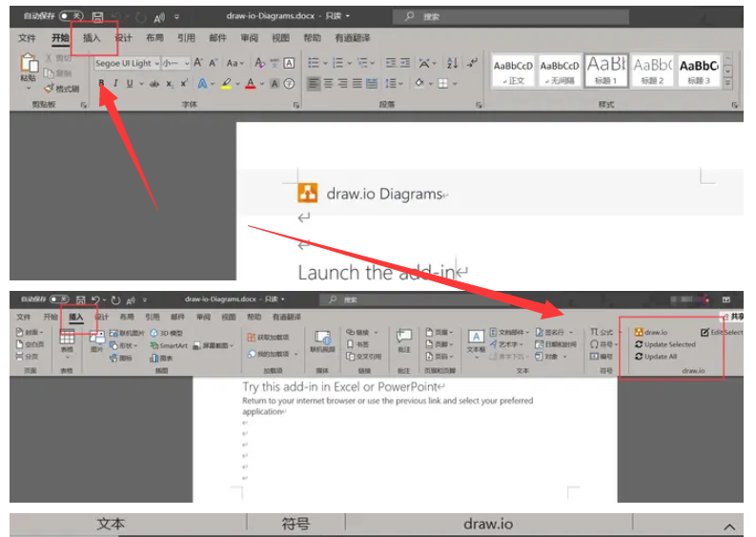756x537 pixels.
Task: Click the red font color button
Action: point(250,84)
